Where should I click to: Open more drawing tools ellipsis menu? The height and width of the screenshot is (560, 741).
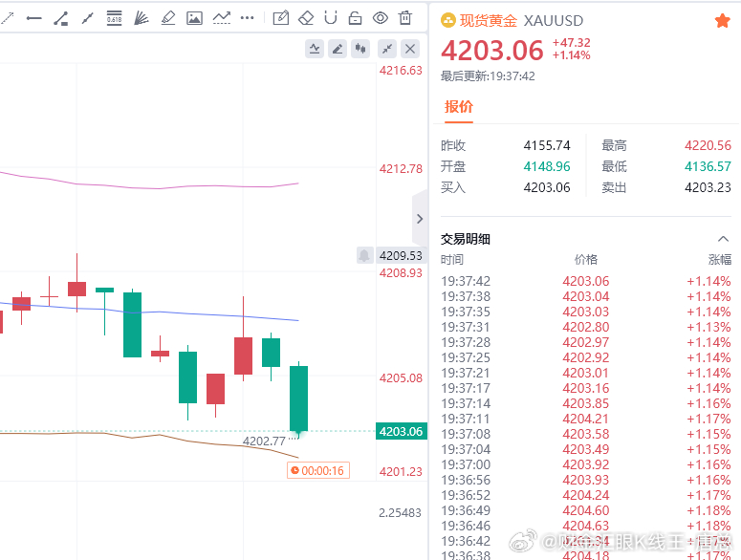pyautogui.click(x=247, y=18)
